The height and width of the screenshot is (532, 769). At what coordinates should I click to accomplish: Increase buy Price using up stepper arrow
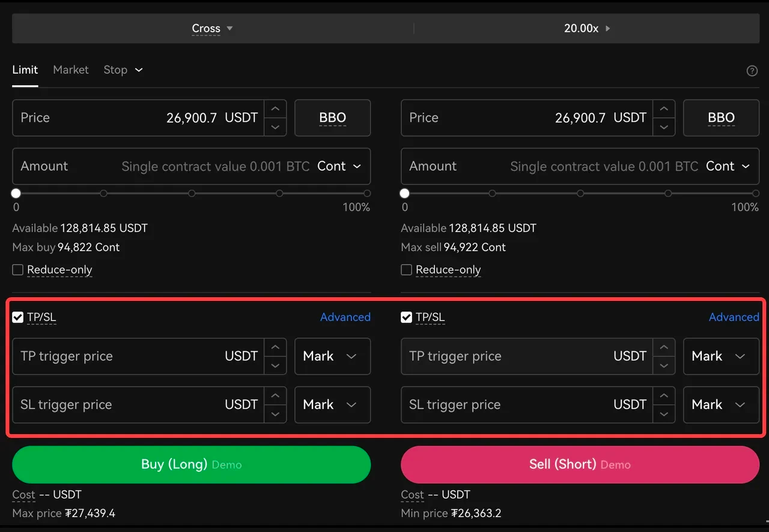(x=275, y=109)
